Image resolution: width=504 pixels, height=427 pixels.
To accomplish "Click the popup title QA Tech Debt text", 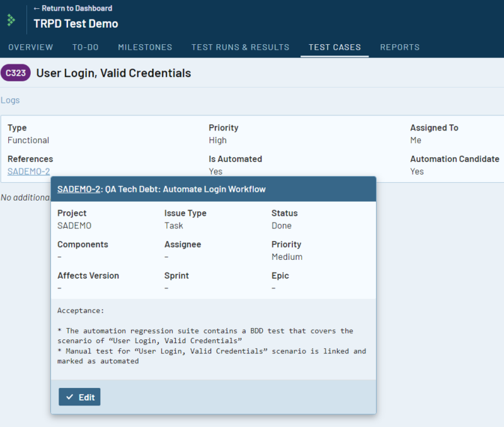I will click(x=185, y=189).
